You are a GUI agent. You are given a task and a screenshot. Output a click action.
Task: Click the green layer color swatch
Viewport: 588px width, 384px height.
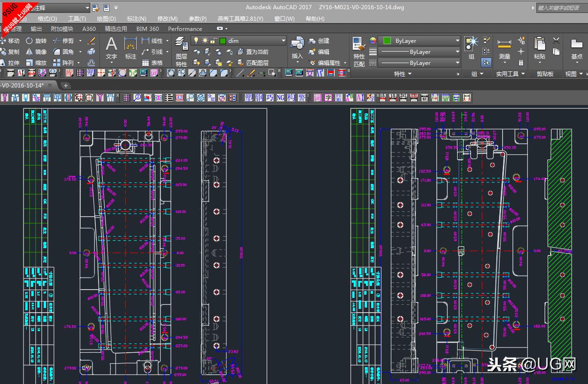pyautogui.click(x=223, y=41)
